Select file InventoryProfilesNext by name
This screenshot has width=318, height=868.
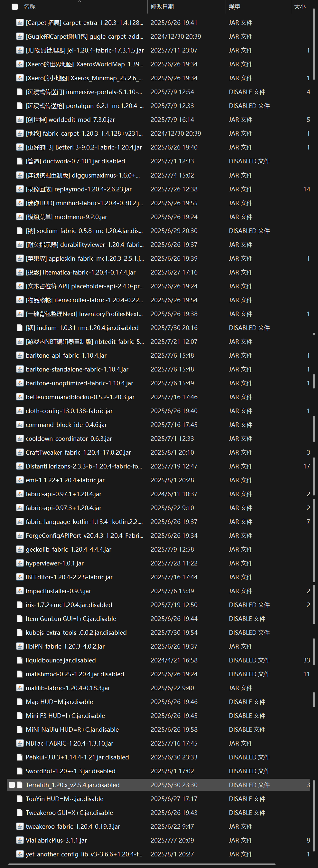click(x=84, y=314)
